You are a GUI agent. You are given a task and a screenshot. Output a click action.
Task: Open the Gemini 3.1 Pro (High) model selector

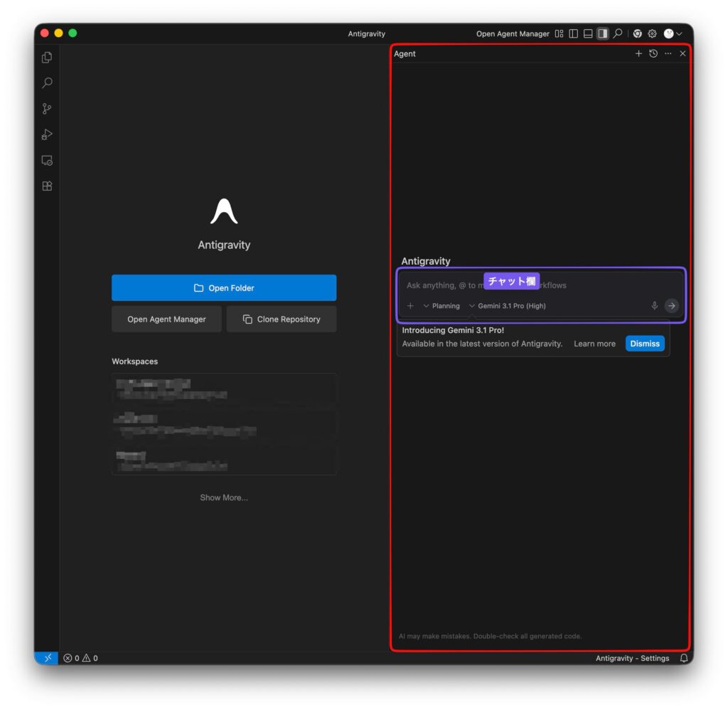coord(508,306)
